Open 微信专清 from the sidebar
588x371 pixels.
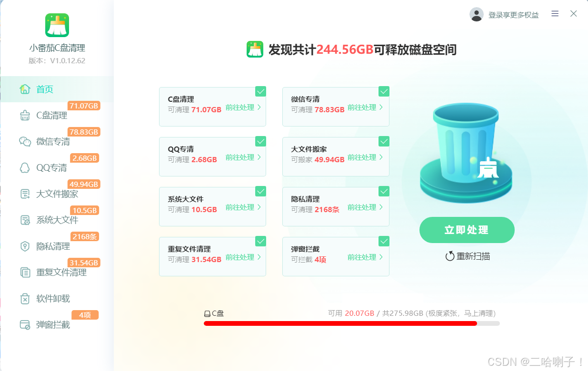pyautogui.click(x=25, y=141)
